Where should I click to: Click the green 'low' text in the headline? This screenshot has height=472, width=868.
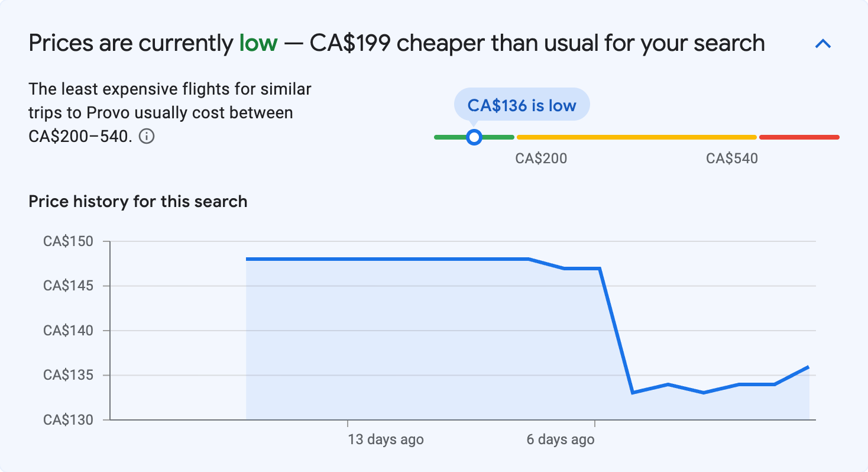click(258, 43)
